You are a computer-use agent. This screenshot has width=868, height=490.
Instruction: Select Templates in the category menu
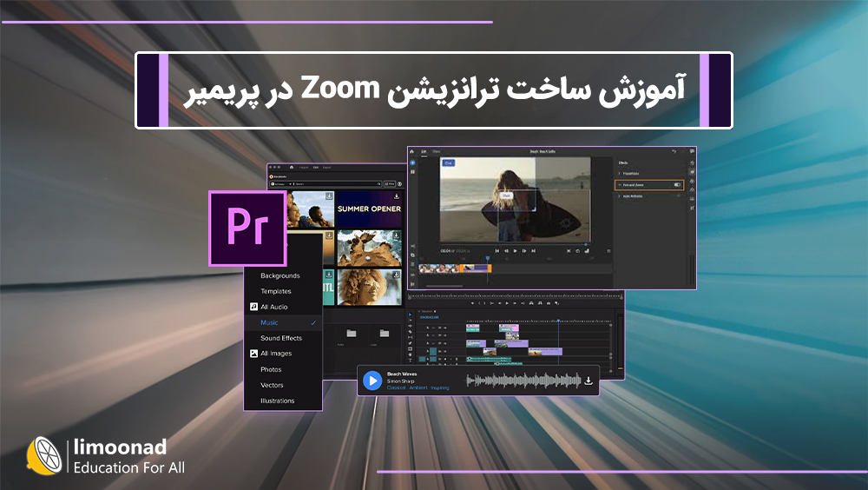(x=276, y=291)
